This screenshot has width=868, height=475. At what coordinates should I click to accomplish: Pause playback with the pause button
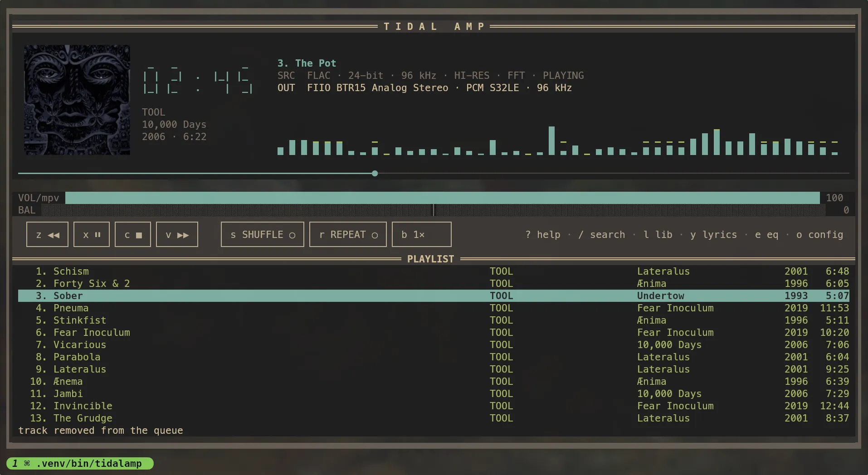coord(92,234)
